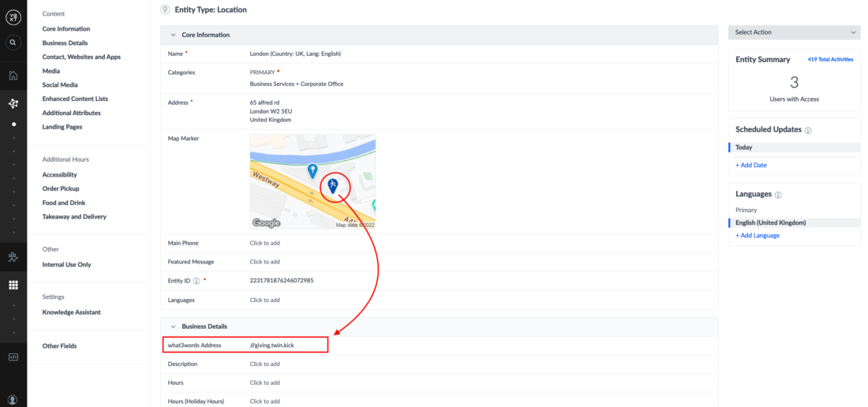The width and height of the screenshot is (868, 407).
Task: Click to add Main Phone
Action: coord(264,243)
